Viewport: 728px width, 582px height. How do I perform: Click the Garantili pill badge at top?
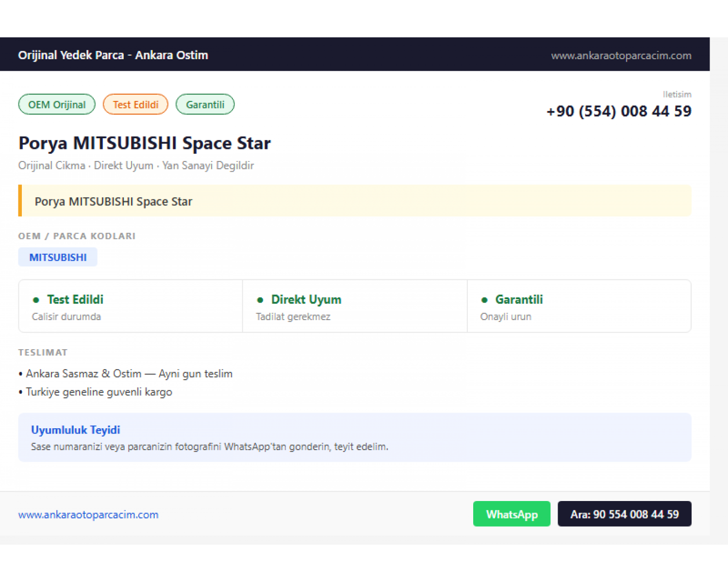click(205, 104)
